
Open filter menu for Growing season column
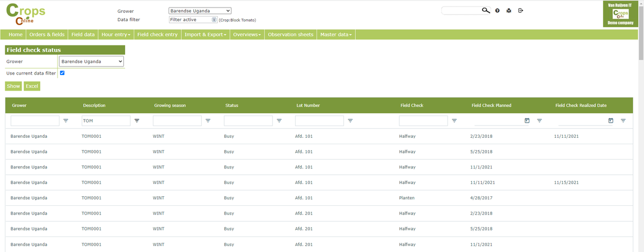point(208,121)
